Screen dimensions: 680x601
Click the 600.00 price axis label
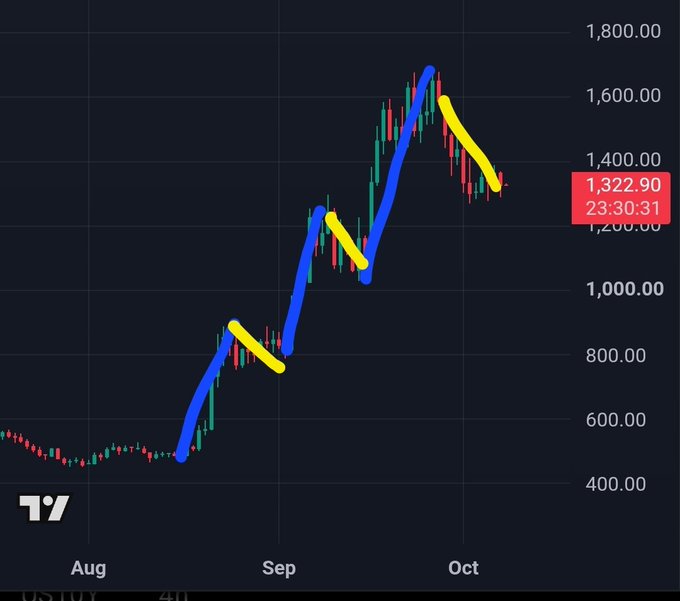pos(615,420)
